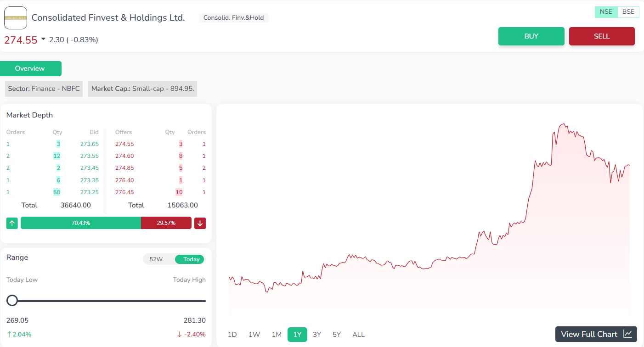Click the total bid quantity 36640.00
644x347 pixels.
point(76,205)
